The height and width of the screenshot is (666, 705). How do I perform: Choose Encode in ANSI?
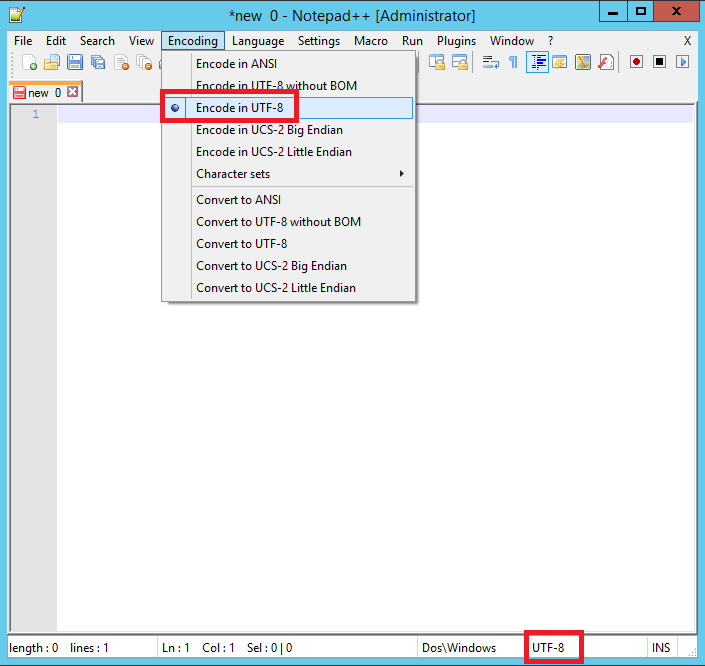287,64
